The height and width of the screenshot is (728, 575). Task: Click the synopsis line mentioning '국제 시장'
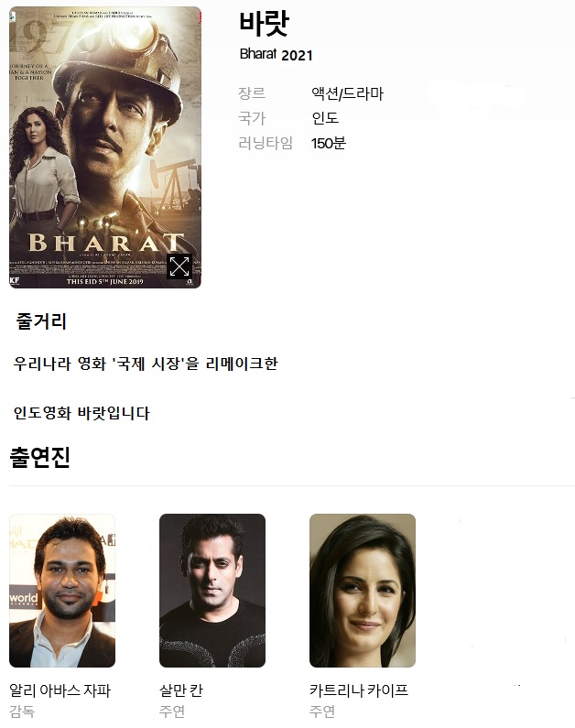click(x=146, y=363)
